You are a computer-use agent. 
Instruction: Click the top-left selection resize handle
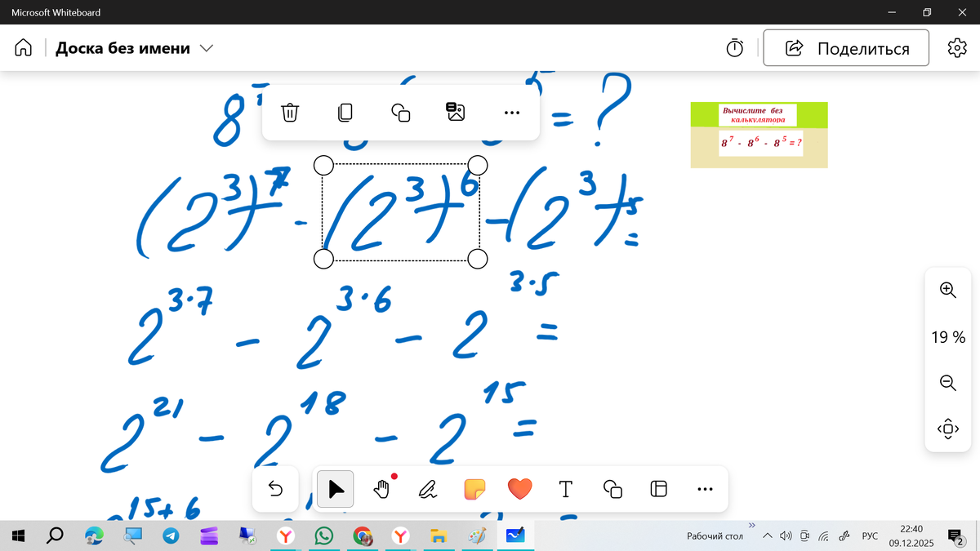[x=323, y=166]
